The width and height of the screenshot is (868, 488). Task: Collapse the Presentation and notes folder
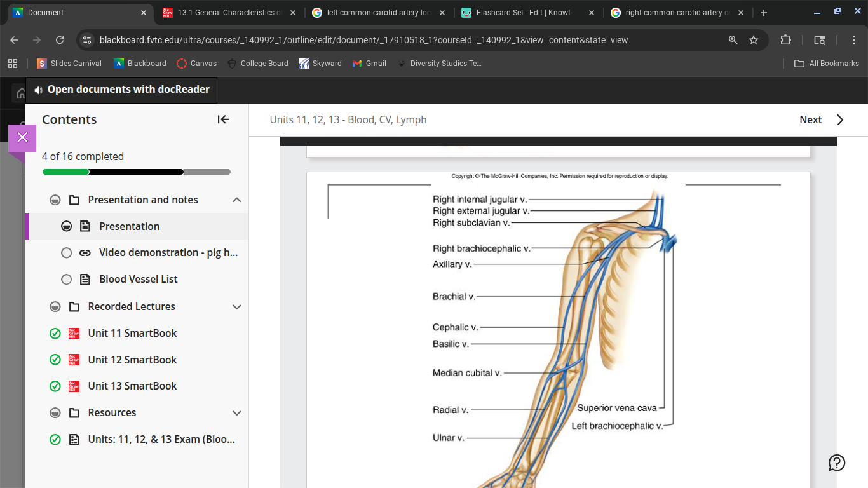click(237, 200)
